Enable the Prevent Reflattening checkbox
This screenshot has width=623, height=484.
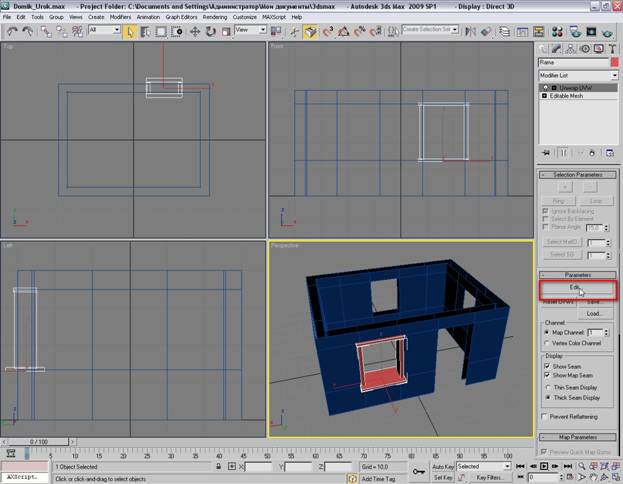click(x=545, y=416)
